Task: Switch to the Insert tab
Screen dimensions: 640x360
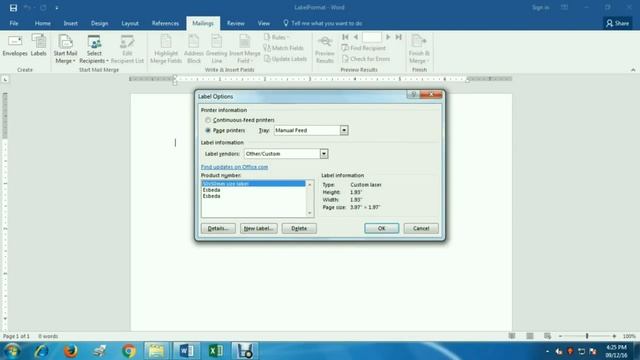Action: click(71, 23)
